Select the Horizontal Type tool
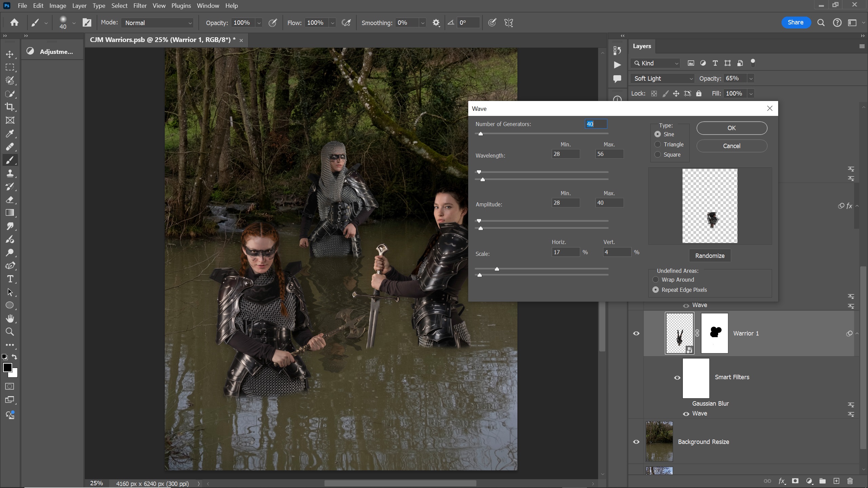 point(10,279)
